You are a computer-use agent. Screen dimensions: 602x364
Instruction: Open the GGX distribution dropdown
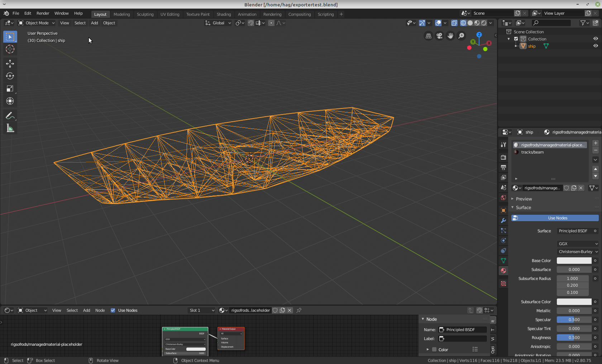pos(578,244)
